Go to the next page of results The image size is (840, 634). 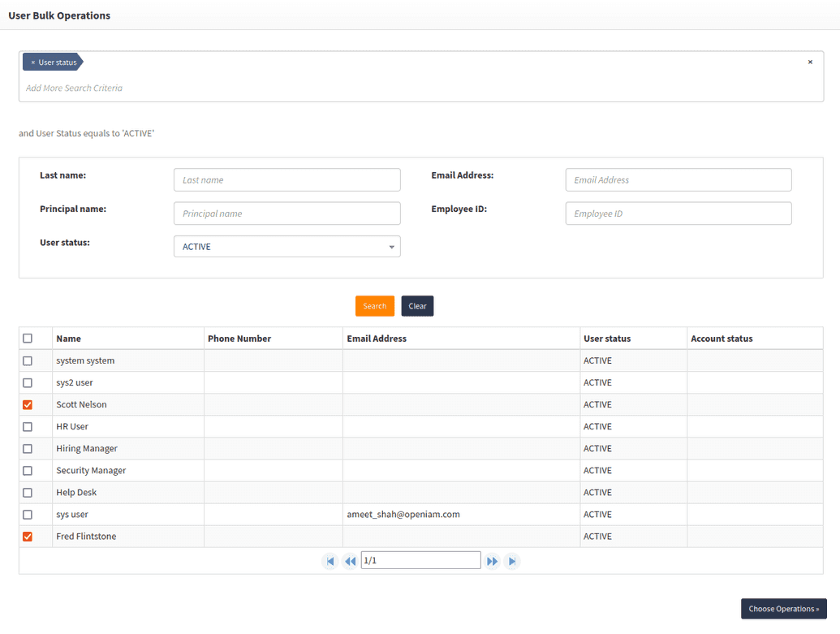[492, 560]
